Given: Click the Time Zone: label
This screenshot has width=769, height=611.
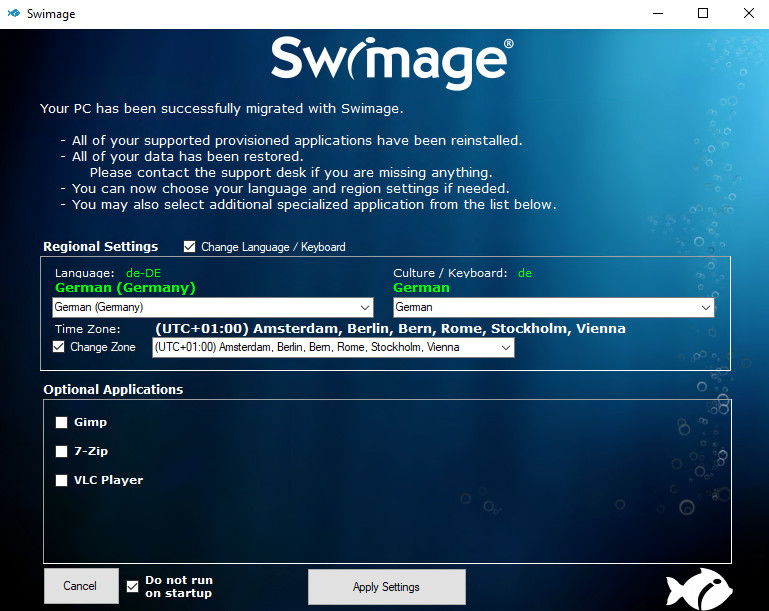Looking at the screenshot, I should [x=87, y=329].
